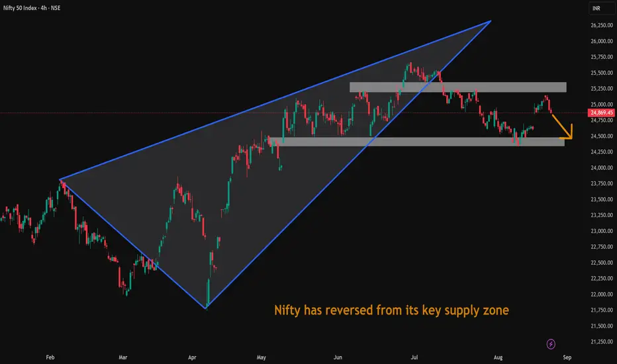
Task: Click the Jun label on time axis
Action: coord(338,357)
